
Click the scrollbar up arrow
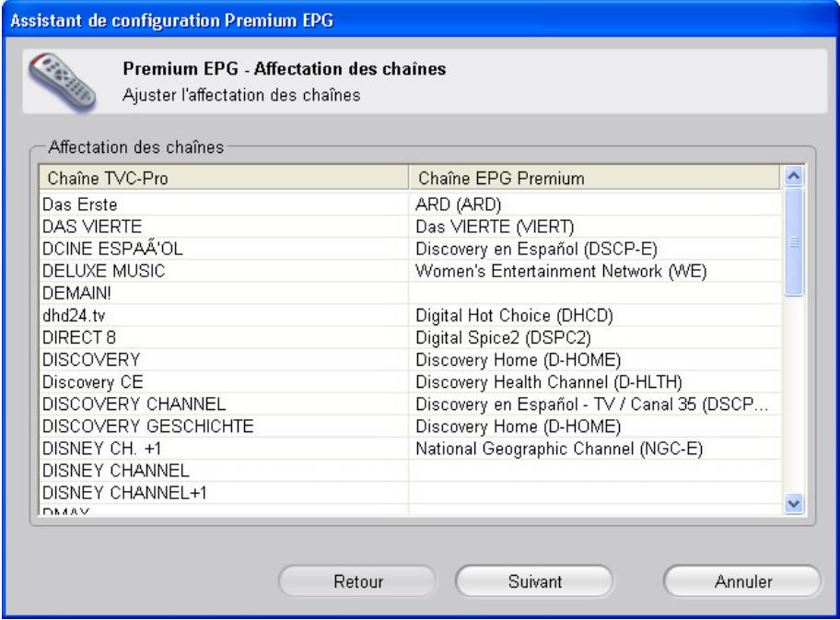(x=793, y=176)
